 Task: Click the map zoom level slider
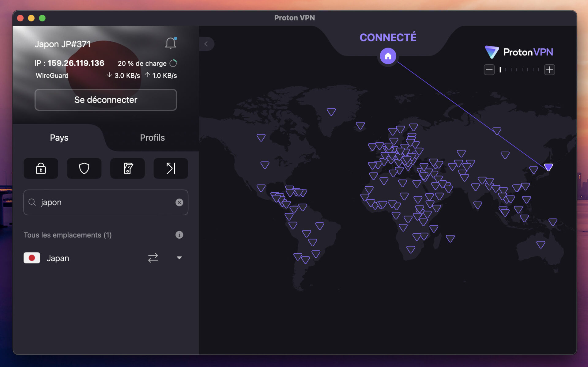click(519, 70)
